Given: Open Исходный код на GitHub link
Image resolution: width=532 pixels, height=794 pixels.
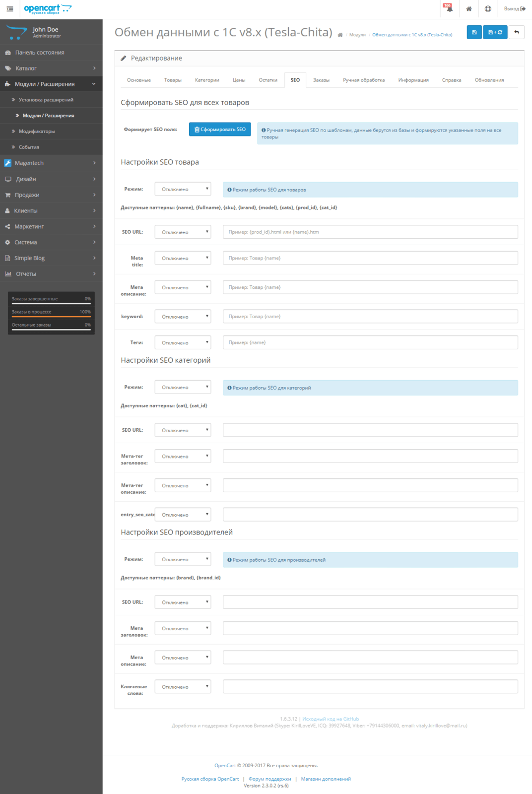Looking at the screenshot, I should tap(331, 719).
